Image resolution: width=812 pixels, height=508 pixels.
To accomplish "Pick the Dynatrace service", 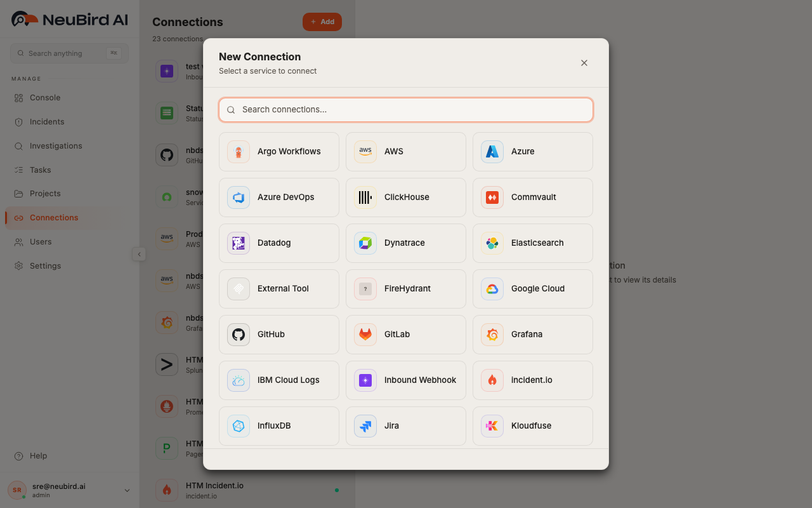I will (405, 243).
